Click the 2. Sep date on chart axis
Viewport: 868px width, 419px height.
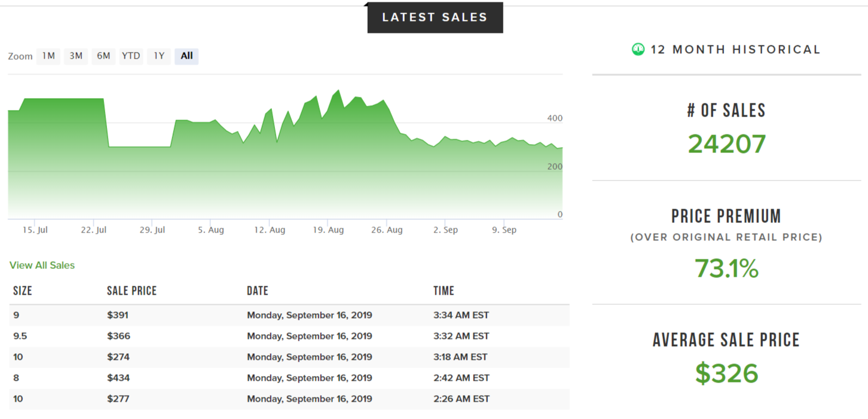[445, 230]
